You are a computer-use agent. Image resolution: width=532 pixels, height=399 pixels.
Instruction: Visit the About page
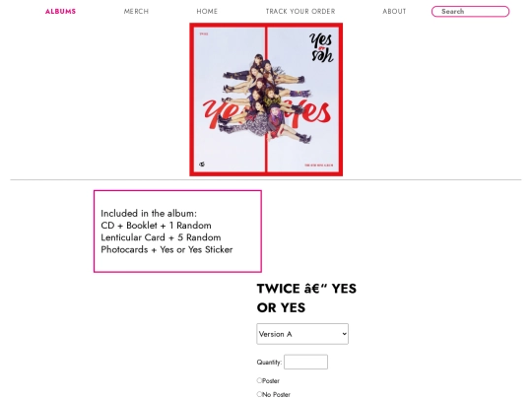coord(394,11)
